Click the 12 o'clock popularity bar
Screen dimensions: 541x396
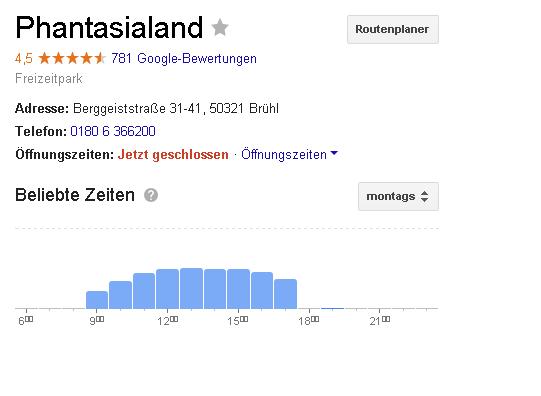(x=167, y=289)
